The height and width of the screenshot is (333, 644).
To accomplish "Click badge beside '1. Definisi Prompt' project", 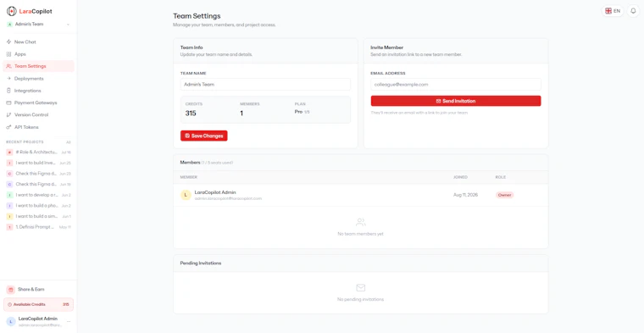I will [9, 227].
